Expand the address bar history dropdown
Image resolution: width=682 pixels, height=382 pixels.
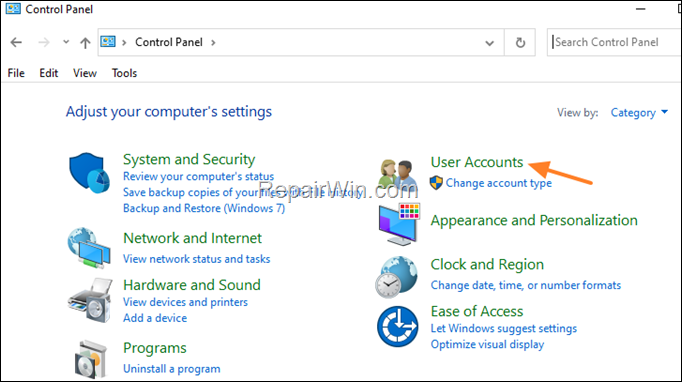point(489,43)
